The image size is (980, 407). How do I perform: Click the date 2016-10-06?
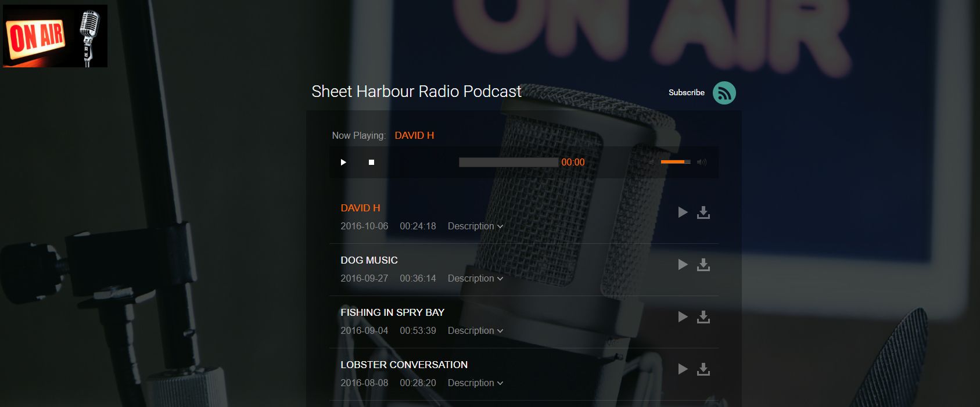click(364, 226)
